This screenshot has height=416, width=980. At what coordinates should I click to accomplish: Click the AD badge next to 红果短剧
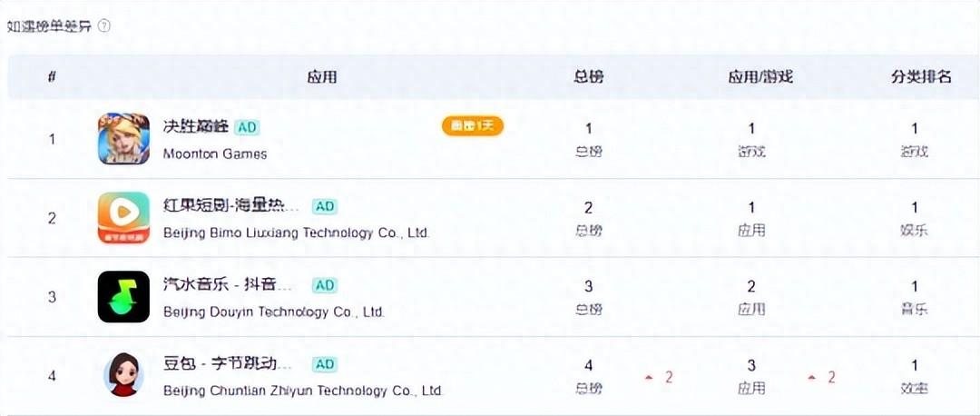pos(325,206)
